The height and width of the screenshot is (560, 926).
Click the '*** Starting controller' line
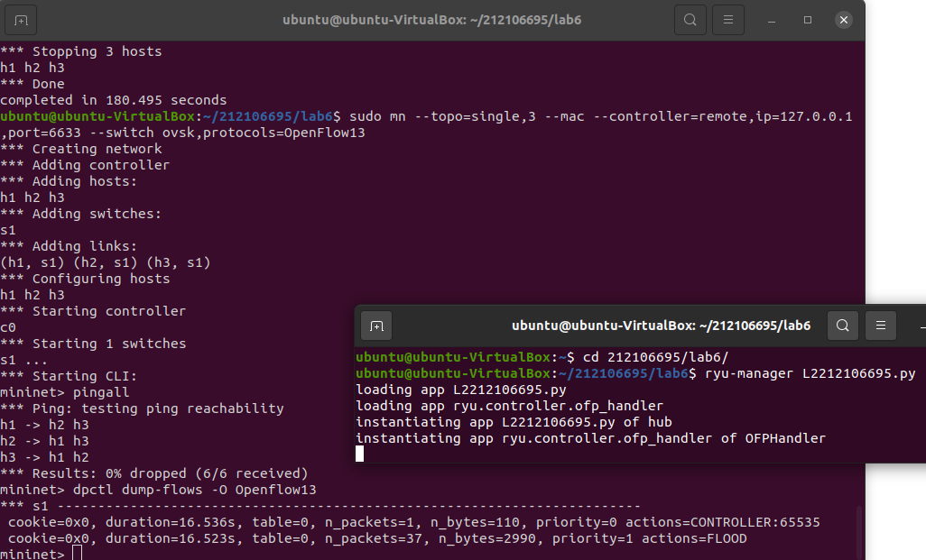coord(93,311)
